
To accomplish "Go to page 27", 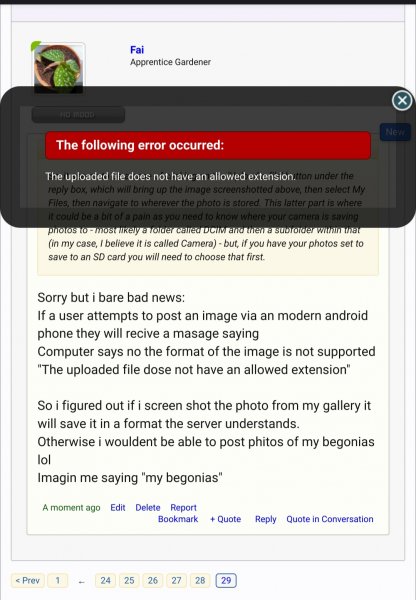I will point(176,580).
